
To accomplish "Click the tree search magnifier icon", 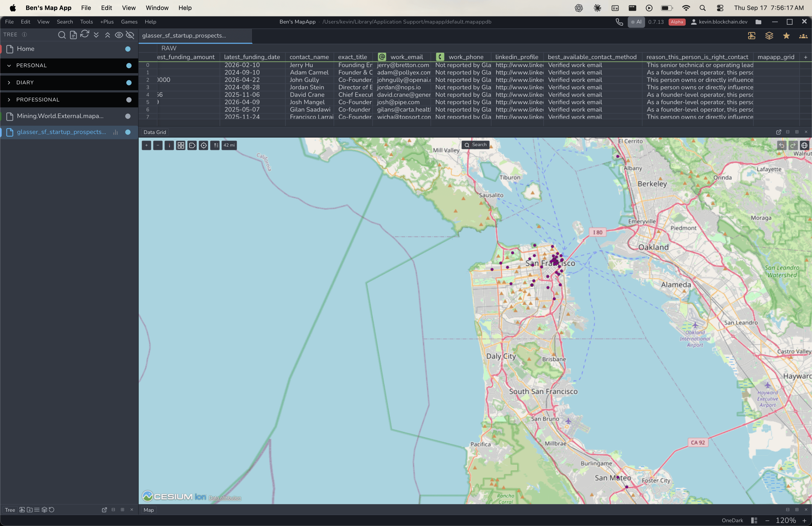I will pos(62,35).
